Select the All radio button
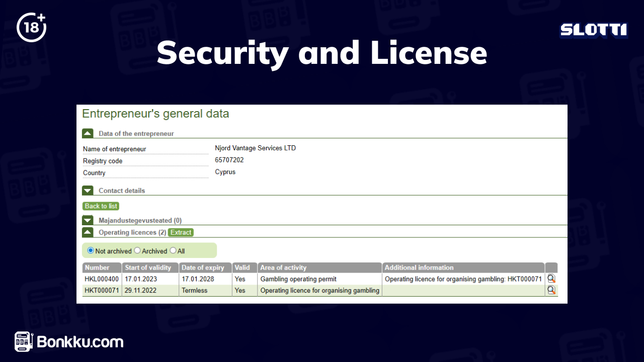Screen dimensions: 644x362 pyautogui.click(x=173, y=250)
